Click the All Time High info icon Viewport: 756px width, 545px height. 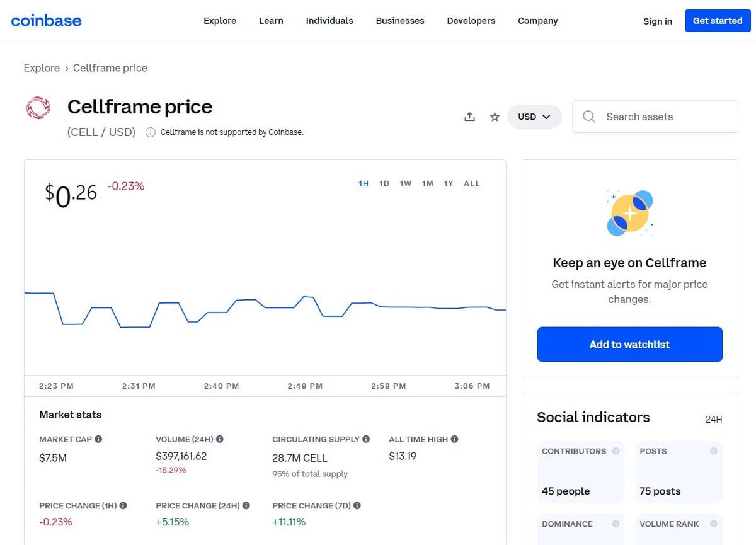(x=454, y=439)
